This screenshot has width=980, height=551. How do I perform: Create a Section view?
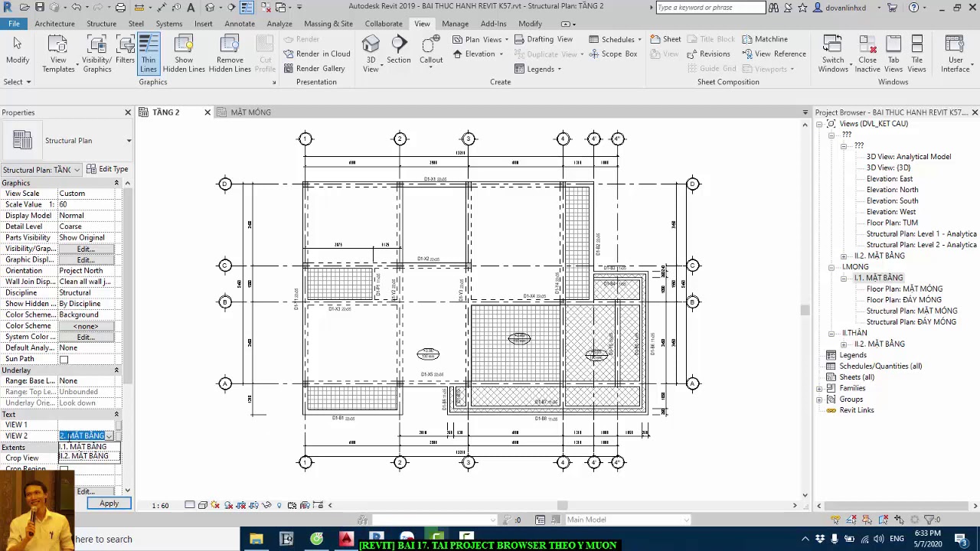click(398, 50)
